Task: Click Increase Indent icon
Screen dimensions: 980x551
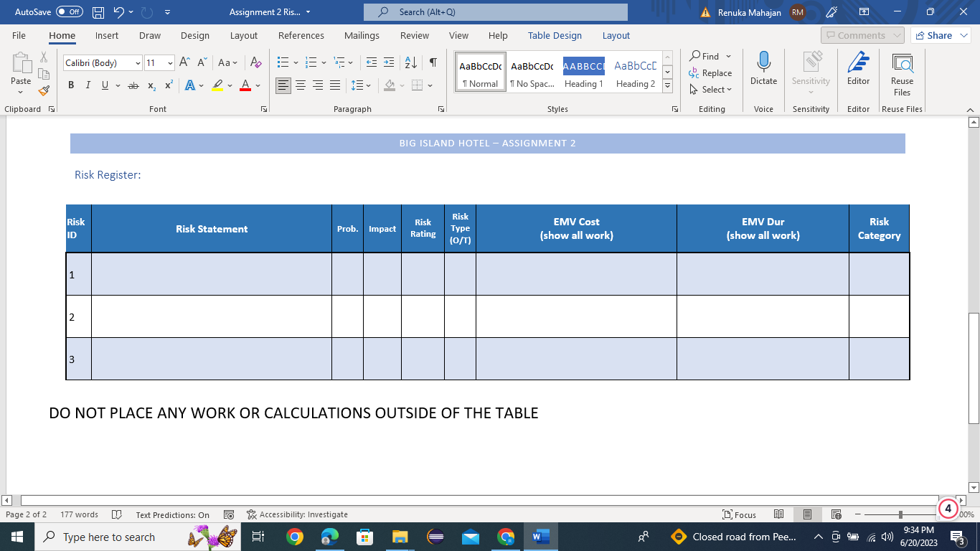Action: (x=389, y=63)
